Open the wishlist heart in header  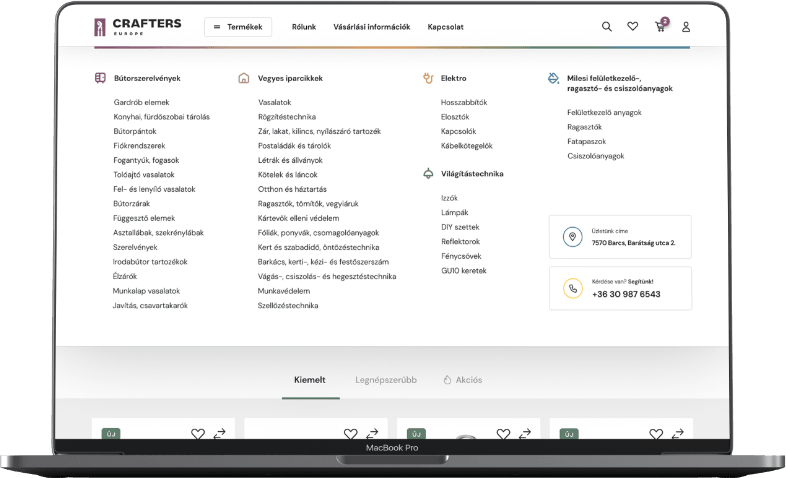(x=633, y=26)
